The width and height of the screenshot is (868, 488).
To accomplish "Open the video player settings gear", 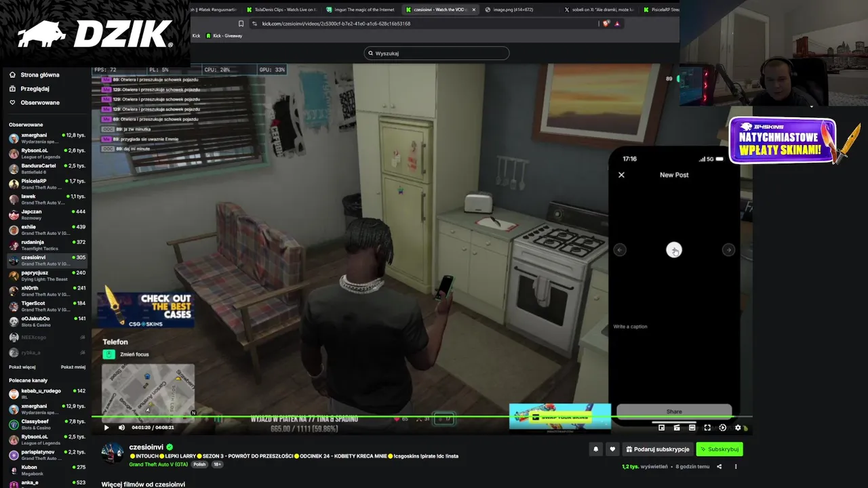I will click(738, 428).
